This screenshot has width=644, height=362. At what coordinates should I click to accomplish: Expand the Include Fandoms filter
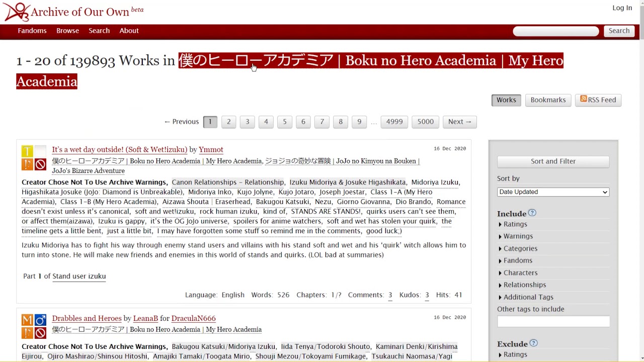tap(515, 260)
